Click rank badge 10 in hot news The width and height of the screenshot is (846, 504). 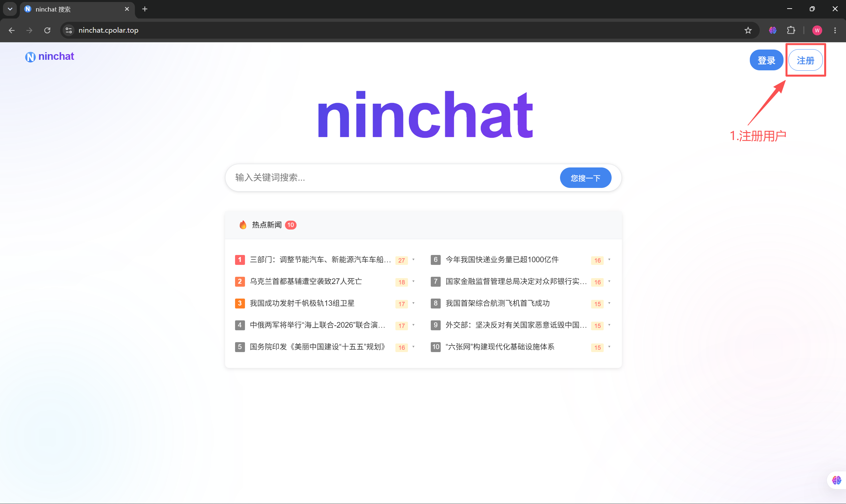(x=436, y=347)
